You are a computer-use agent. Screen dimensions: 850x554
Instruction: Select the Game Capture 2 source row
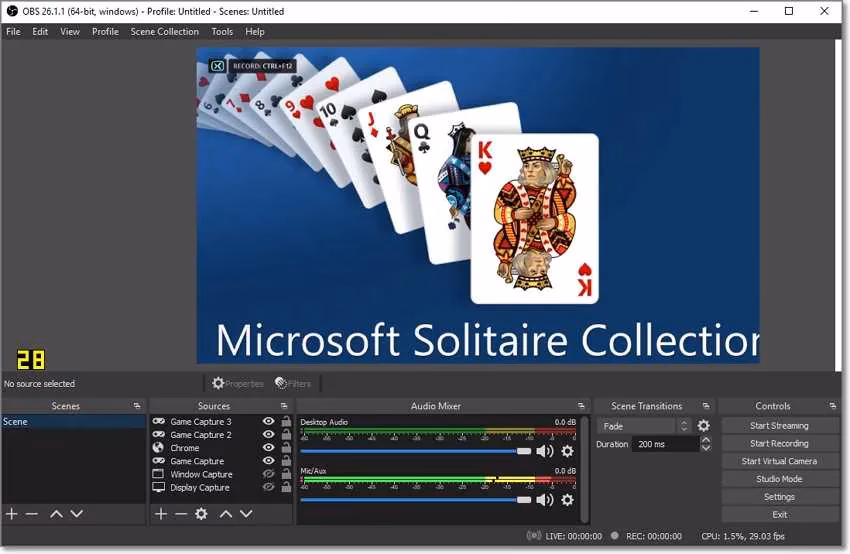(222, 435)
